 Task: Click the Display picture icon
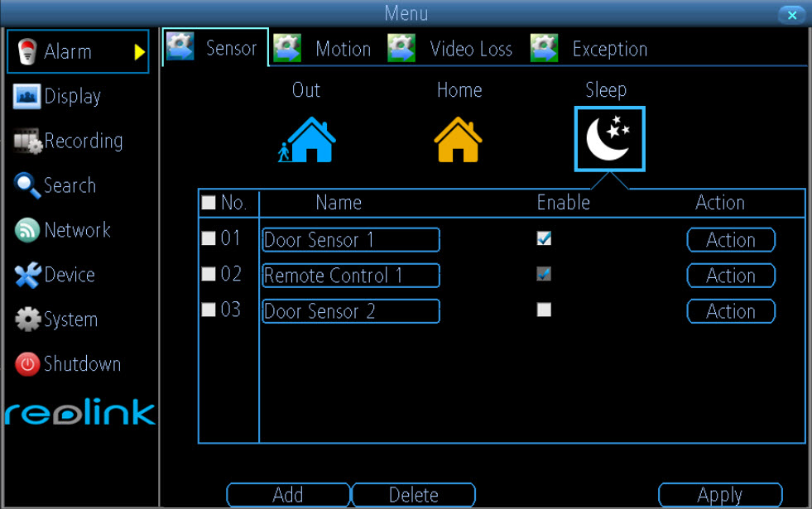point(26,96)
